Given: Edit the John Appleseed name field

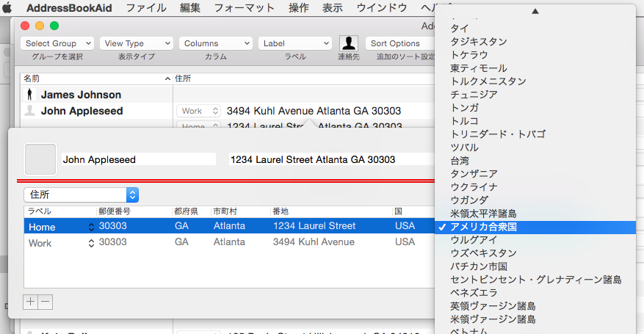Looking at the screenshot, I should click(139, 159).
